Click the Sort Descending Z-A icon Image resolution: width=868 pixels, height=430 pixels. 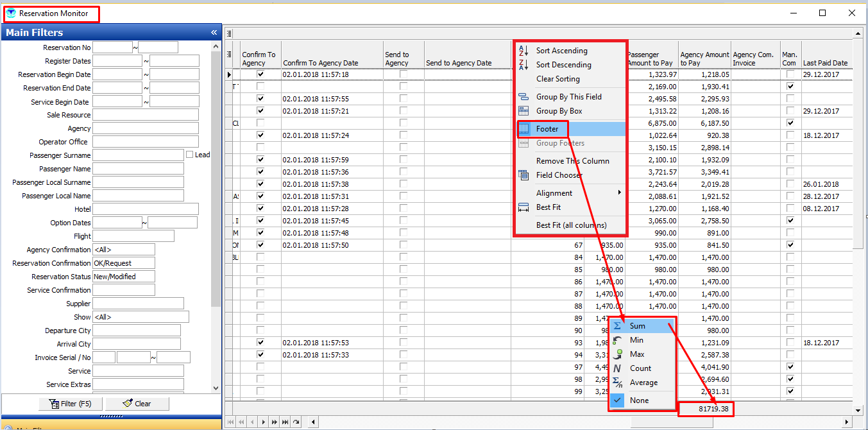523,65
